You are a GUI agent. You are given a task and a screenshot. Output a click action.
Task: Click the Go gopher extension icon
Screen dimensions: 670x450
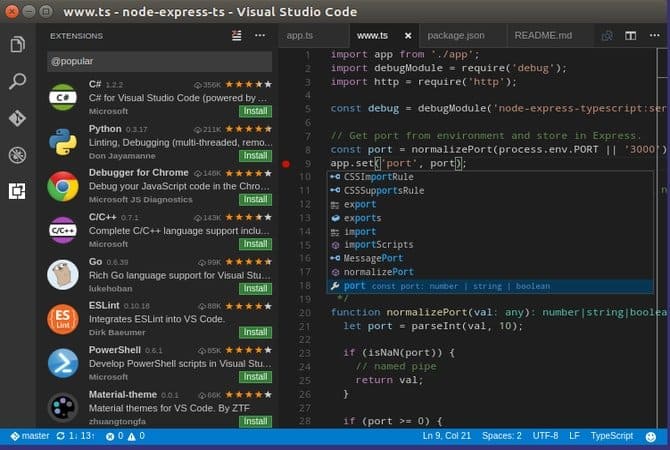pos(63,275)
